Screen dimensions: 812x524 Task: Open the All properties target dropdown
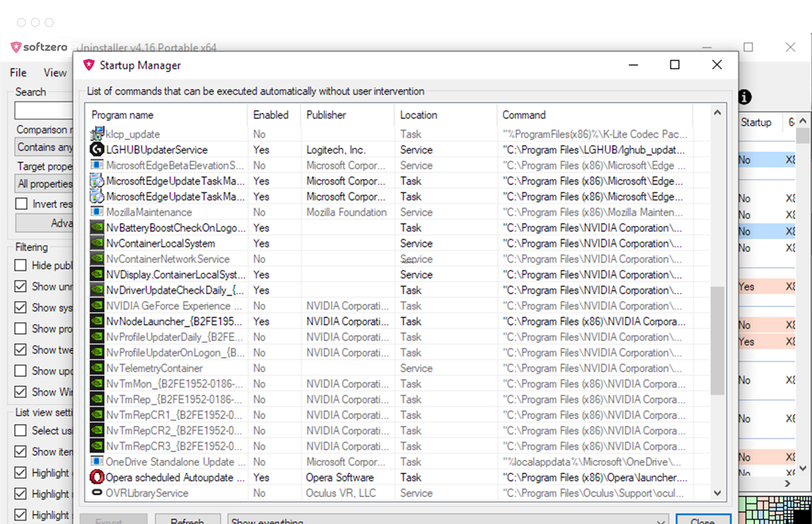[44, 184]
